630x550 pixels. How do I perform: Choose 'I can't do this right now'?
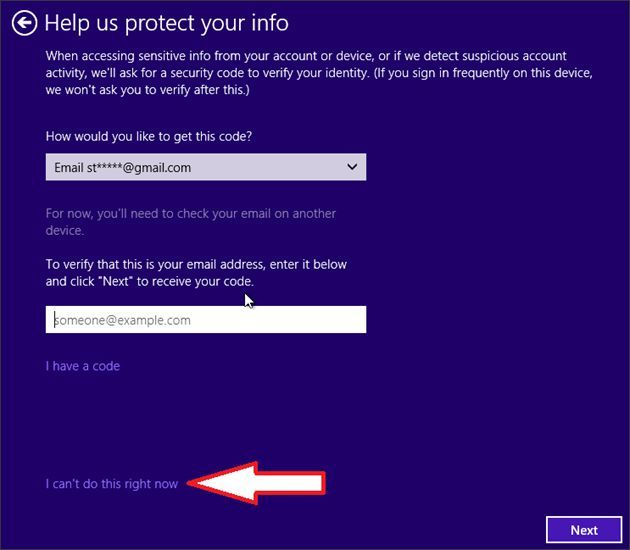coord(112,484)
